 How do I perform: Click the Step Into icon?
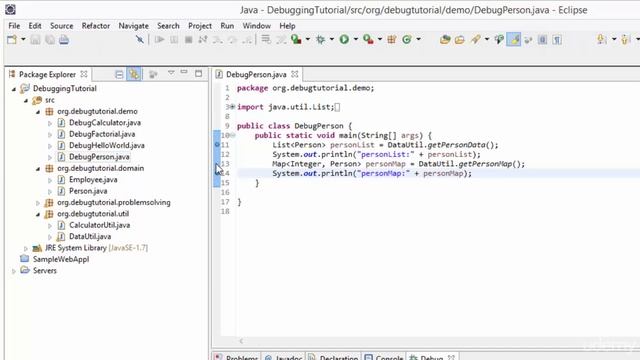(217, 40)
